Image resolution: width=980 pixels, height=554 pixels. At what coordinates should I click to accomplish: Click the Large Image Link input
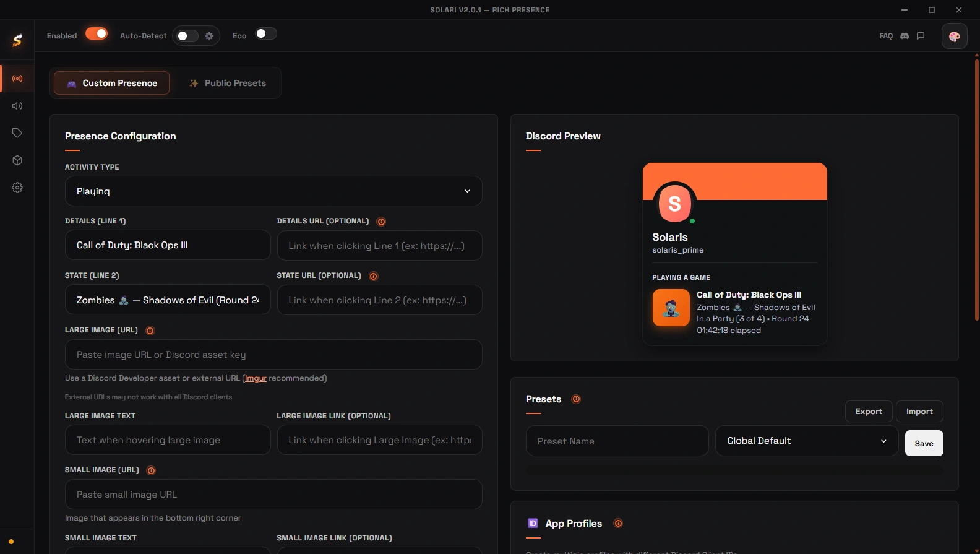click(x=379, y=440)
